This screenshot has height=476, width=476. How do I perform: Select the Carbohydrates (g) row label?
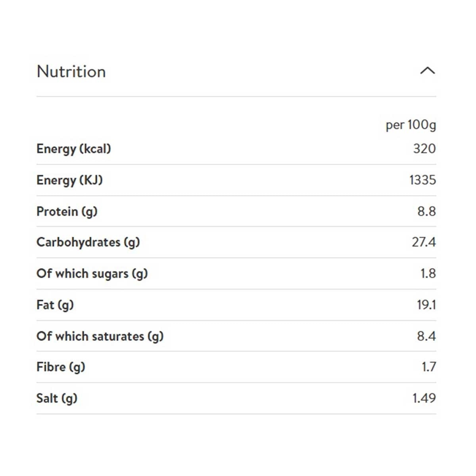pos(88,242)
